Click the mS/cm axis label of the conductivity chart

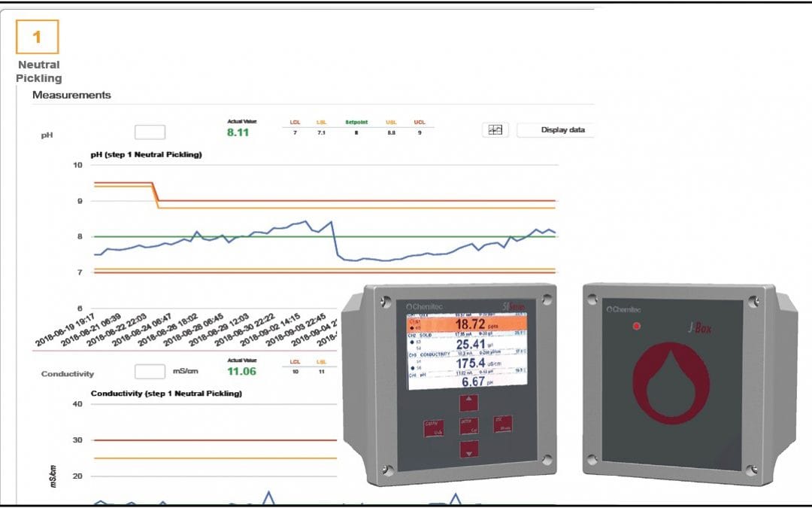tap(53, 476)
